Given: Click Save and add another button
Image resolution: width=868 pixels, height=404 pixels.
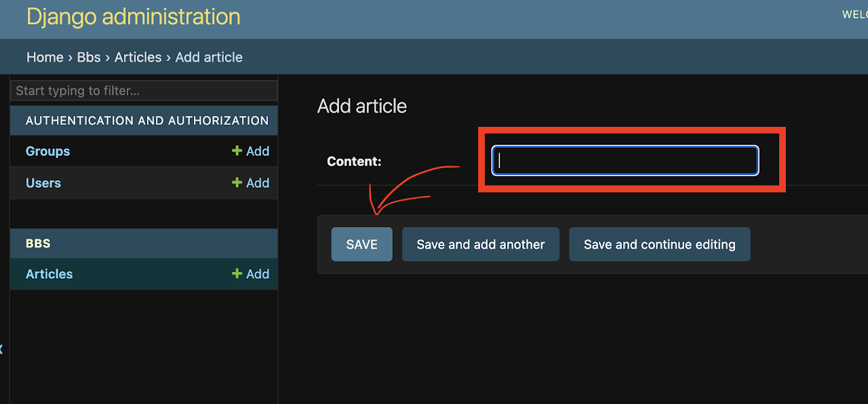Looking at the screenshot, I should [481, 244].
